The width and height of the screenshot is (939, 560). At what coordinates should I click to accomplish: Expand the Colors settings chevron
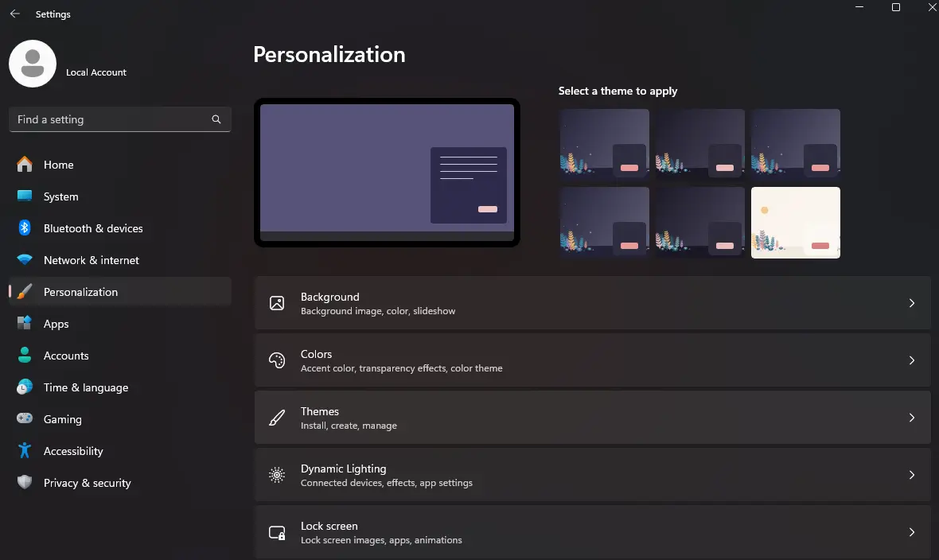point(911,360)
